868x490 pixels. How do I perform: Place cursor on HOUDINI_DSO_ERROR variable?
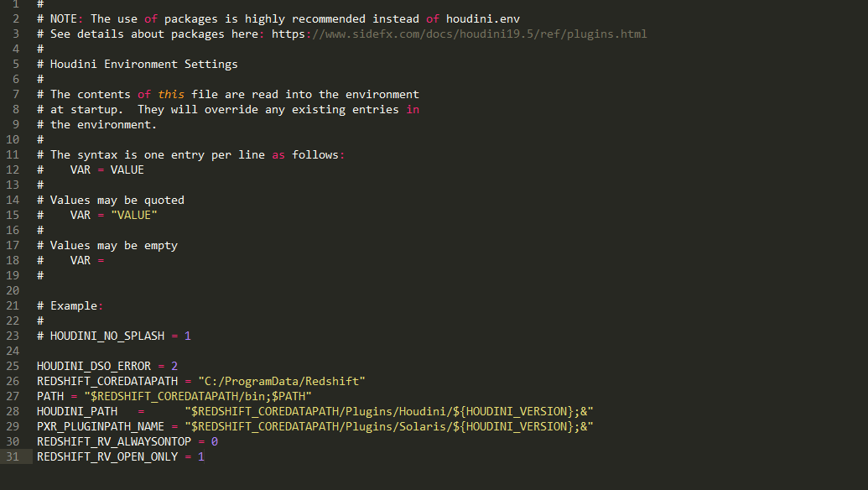93,366
